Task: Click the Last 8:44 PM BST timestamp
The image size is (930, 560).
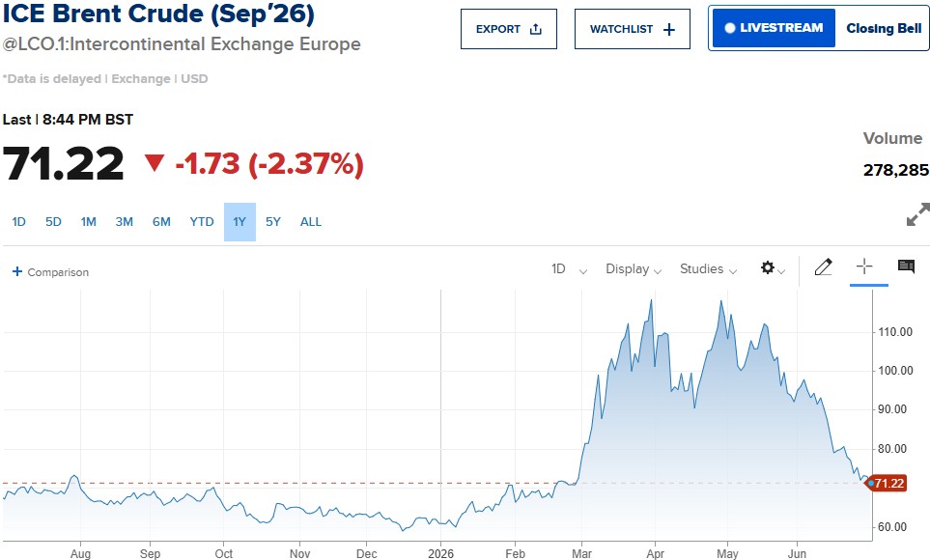Action: (68, 120)
